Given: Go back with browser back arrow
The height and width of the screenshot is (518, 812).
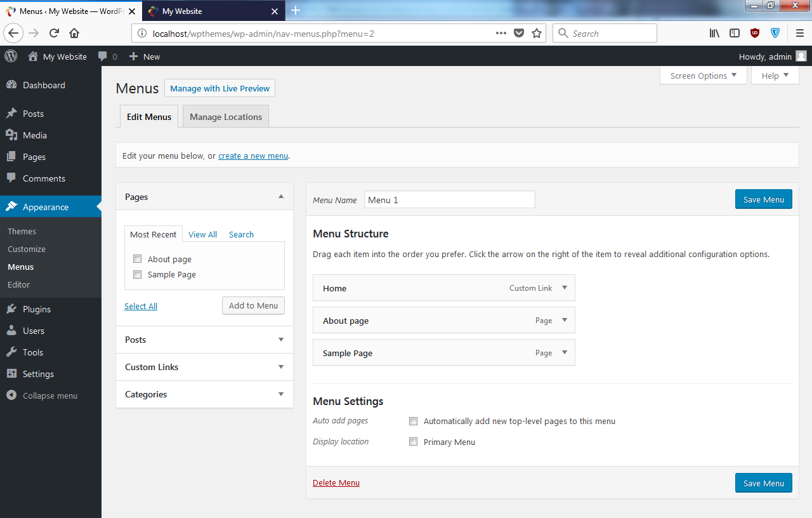Looking at the screenshot, I should [14, 34].
